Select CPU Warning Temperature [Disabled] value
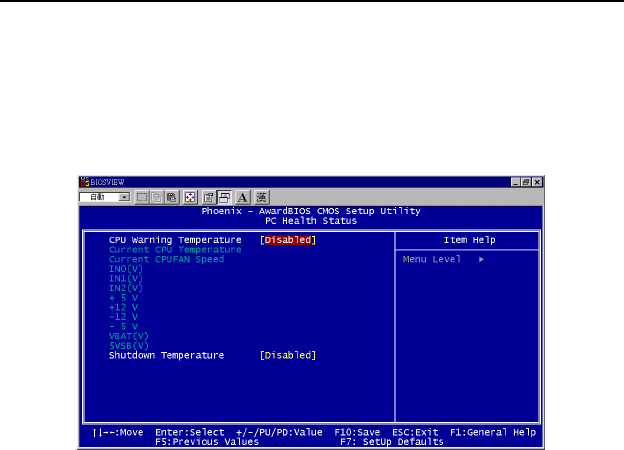This screenshot has width=624, height=450. coord(288,240)
